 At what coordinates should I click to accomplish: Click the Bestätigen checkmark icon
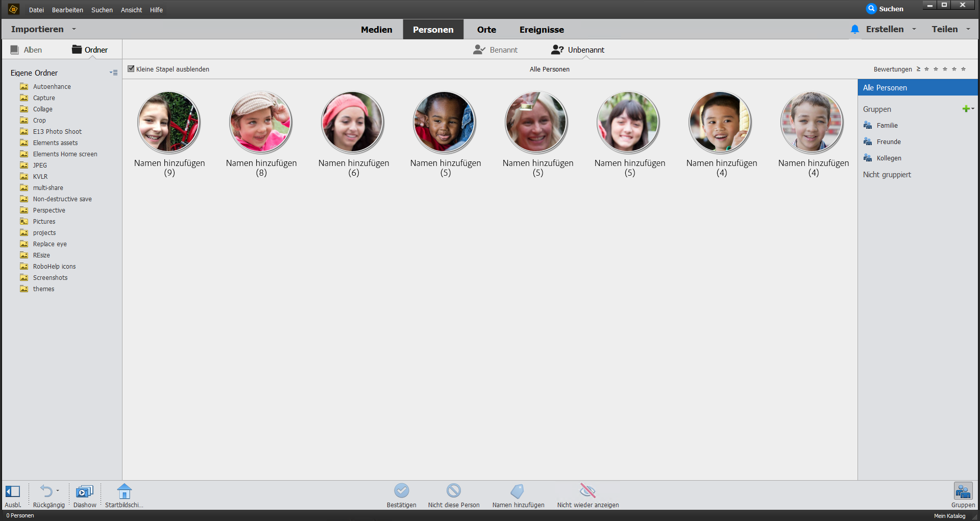pyautogui.click(x=402, y=491)
